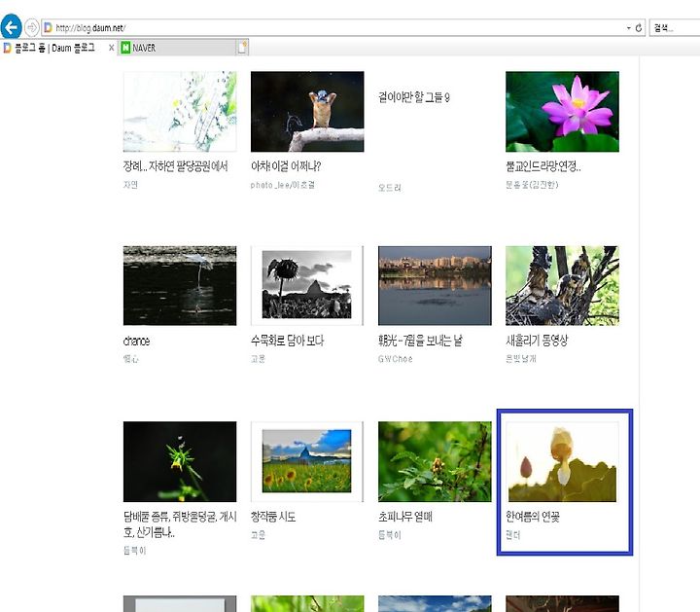The height and width of the screenshot is (612, 700).
Task: Click author name 'GWChoe'
Action: 395,359
